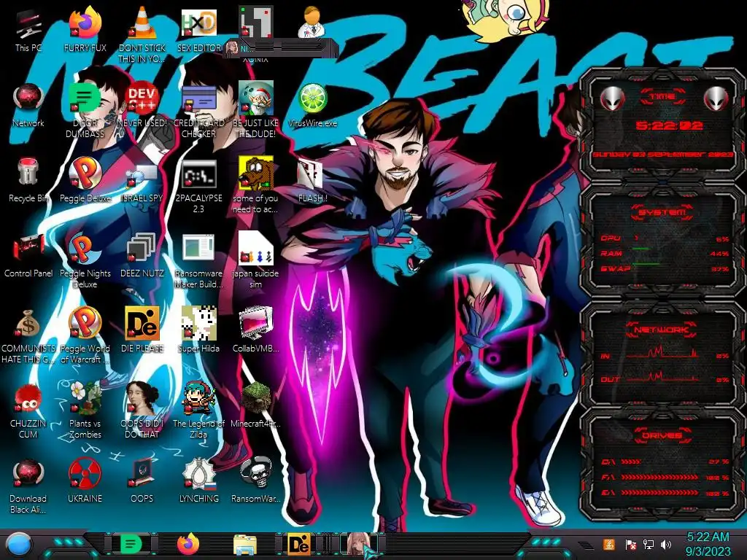Click the right alien head on TIME widget
747x560 pixels.
[x=716, y=98]
